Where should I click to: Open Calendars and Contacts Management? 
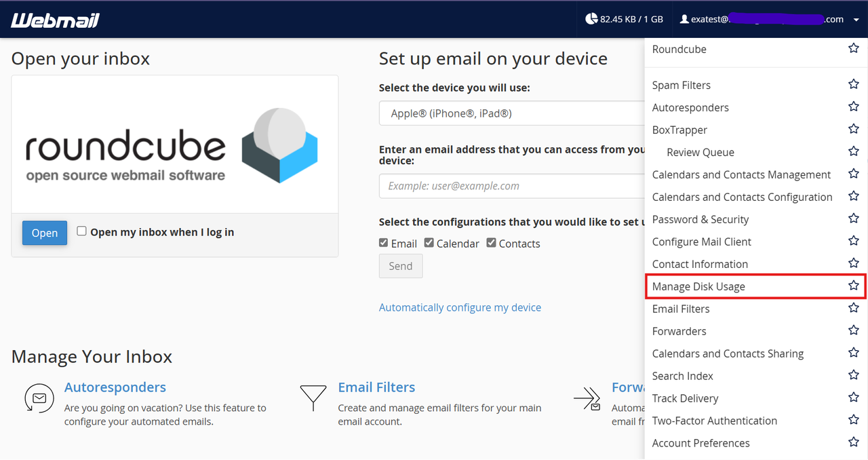pos(741,174)
